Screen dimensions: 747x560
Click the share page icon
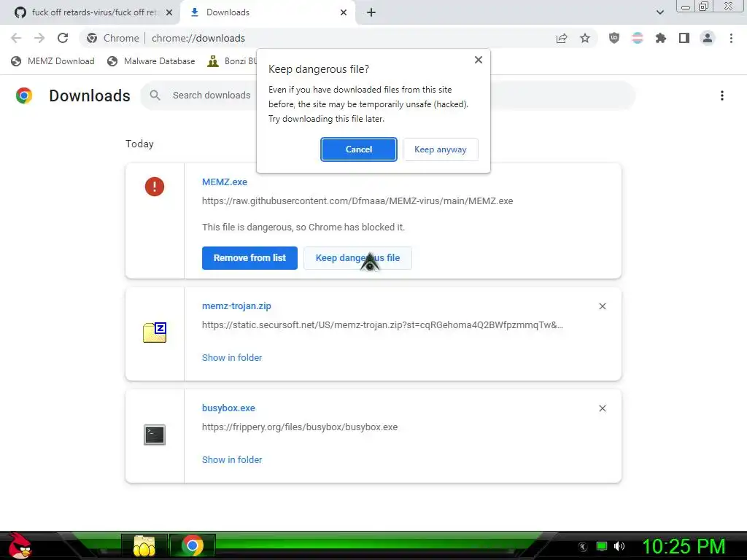pos(562,38)
